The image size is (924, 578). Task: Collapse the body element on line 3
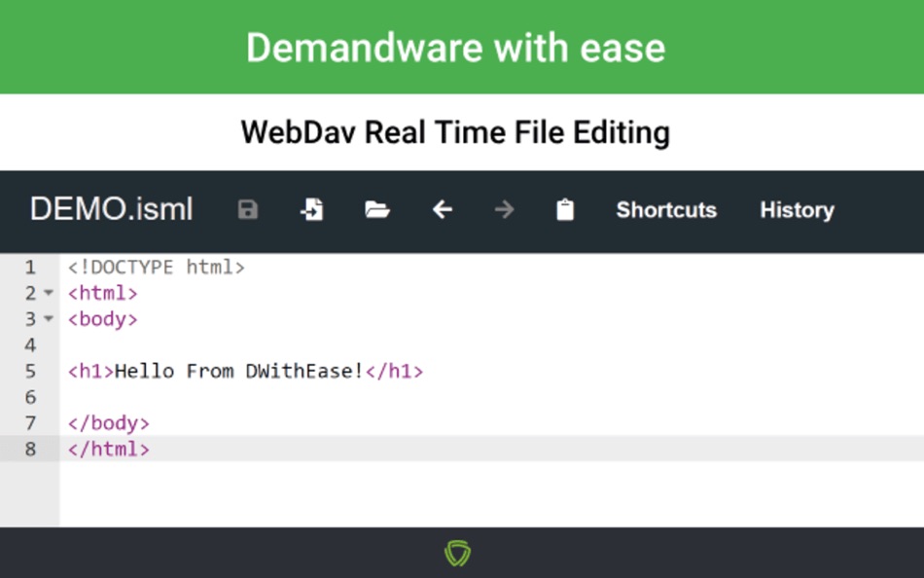click(x=48, y=319)
